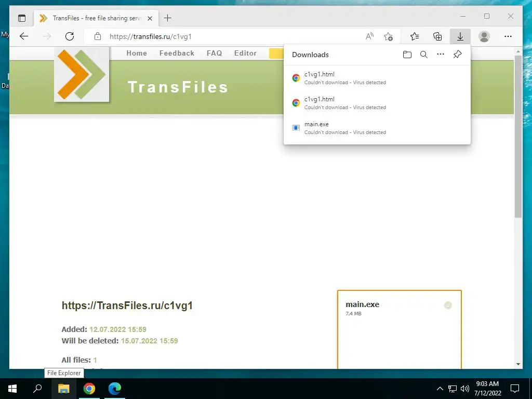This screenshot has height=399, width=532.
Task: Open more options in Downloads panel
Action: tap(441, 54)
